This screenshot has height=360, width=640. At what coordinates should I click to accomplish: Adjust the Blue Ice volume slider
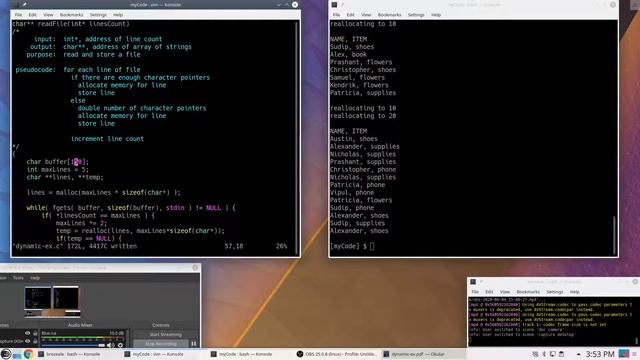73,345
